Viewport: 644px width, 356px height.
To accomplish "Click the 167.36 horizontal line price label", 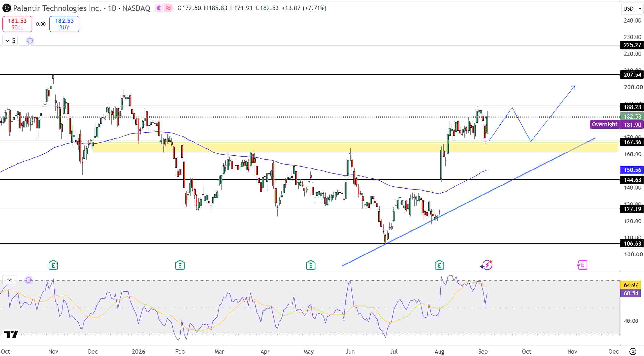I will [632, 142].
